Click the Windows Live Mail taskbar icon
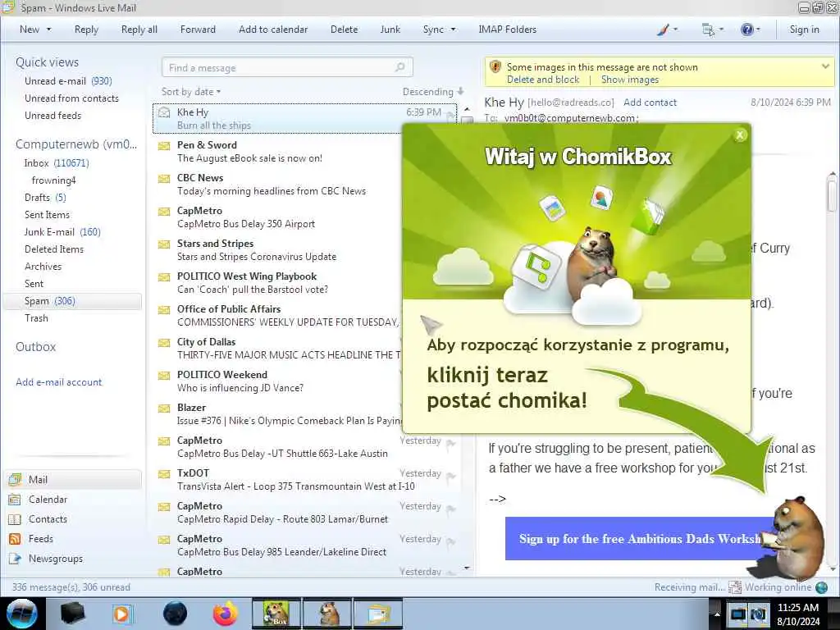 coord(378,614)
